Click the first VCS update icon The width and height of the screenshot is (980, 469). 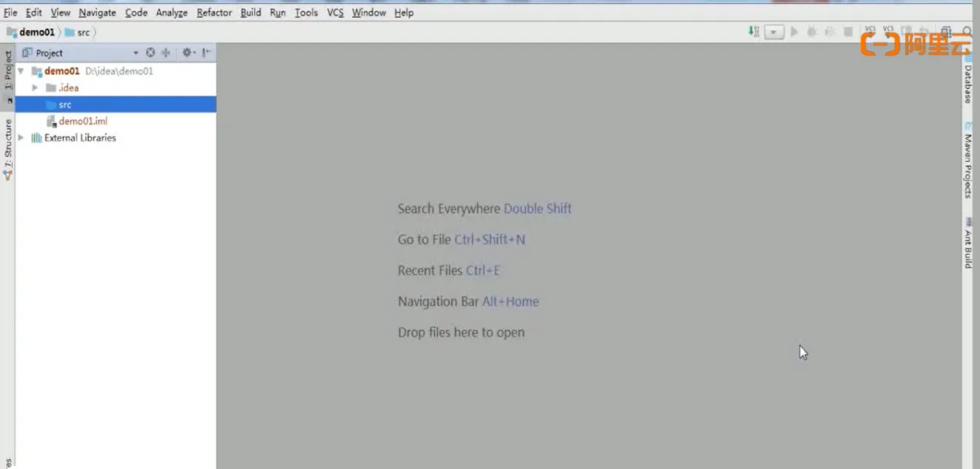[870, 30]
